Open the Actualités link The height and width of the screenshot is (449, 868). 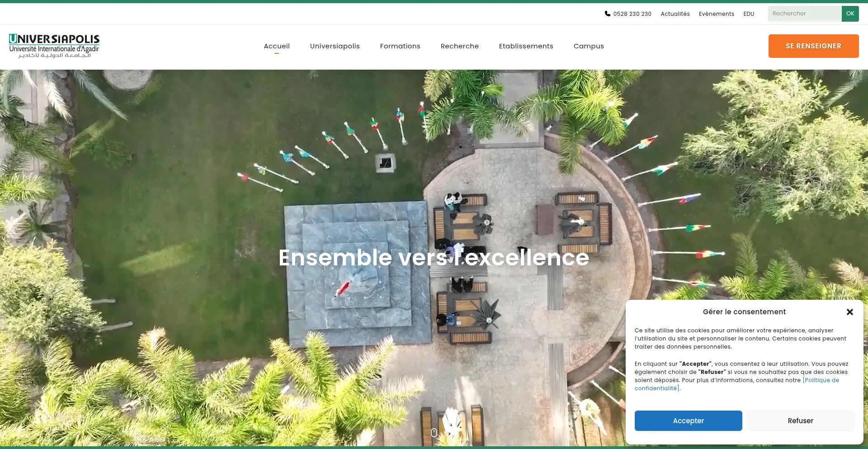coord(675,14)
